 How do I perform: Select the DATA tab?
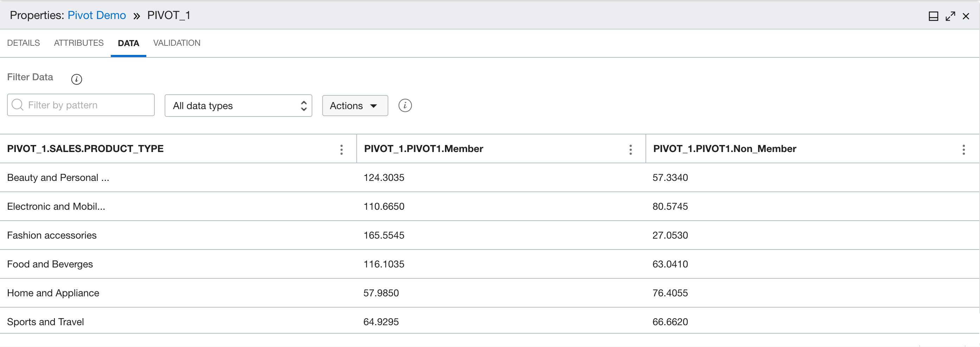tap(128, 43)
